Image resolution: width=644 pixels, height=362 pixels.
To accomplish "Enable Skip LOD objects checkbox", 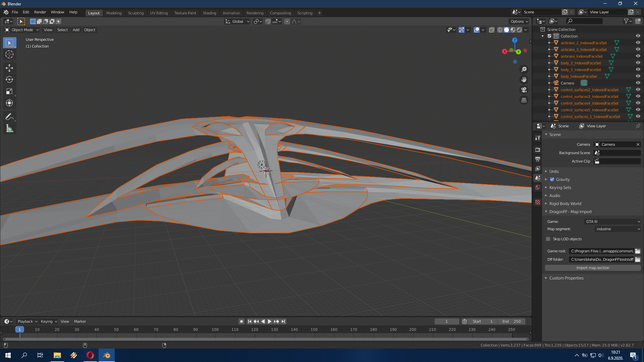I will [x=548, y=239].
